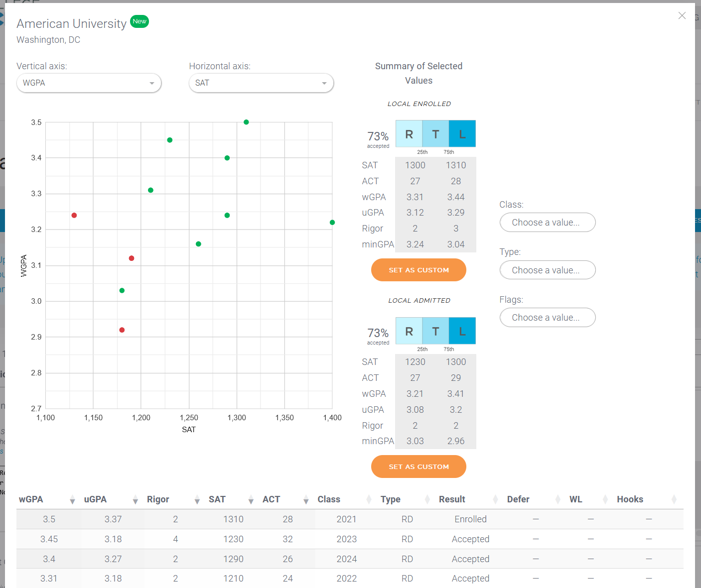Close the American University dialog
Screen dimensions: 701x588
coord(682,16)
